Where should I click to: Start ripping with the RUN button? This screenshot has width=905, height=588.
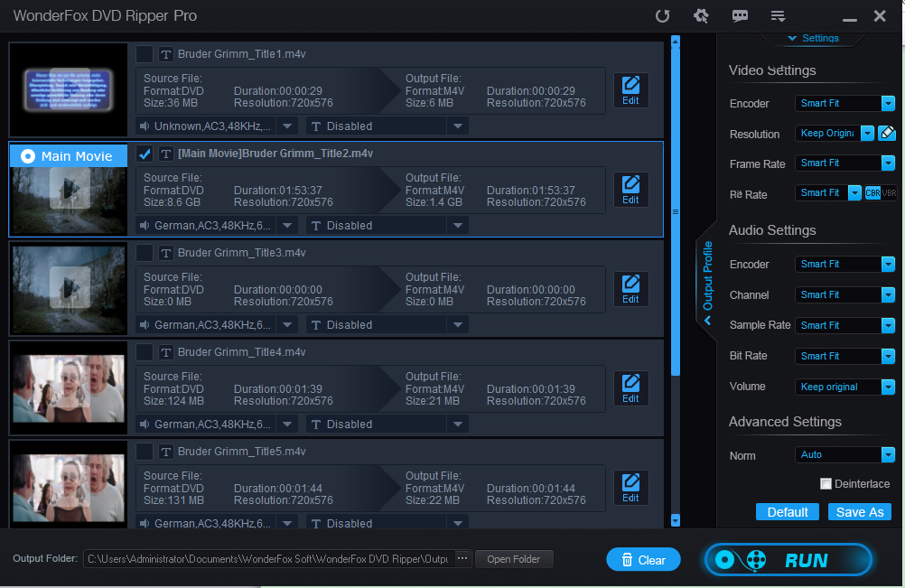(788, 560)
